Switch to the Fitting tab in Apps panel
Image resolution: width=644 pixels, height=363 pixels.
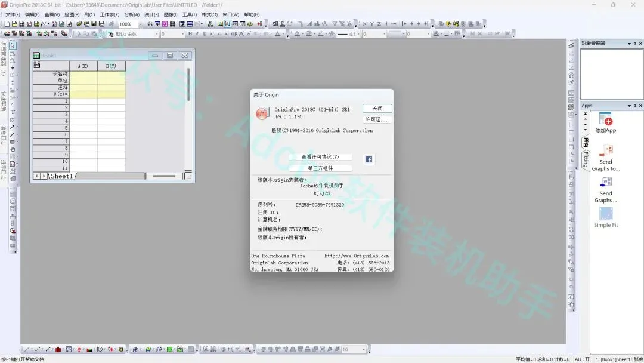click(586, 159)
